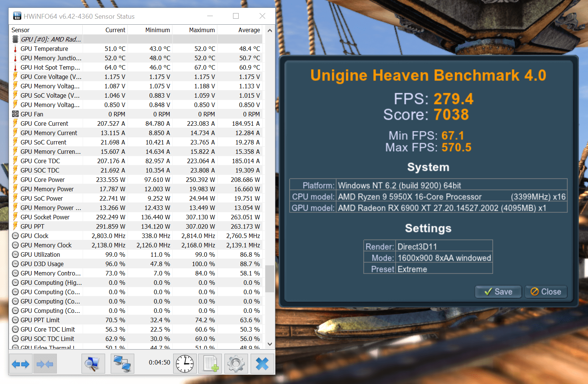The height and width of the screenshot is (384, 588).
Task: Click the lightning icon next to GPU Core TDC
Action: [x=15, y=161]
